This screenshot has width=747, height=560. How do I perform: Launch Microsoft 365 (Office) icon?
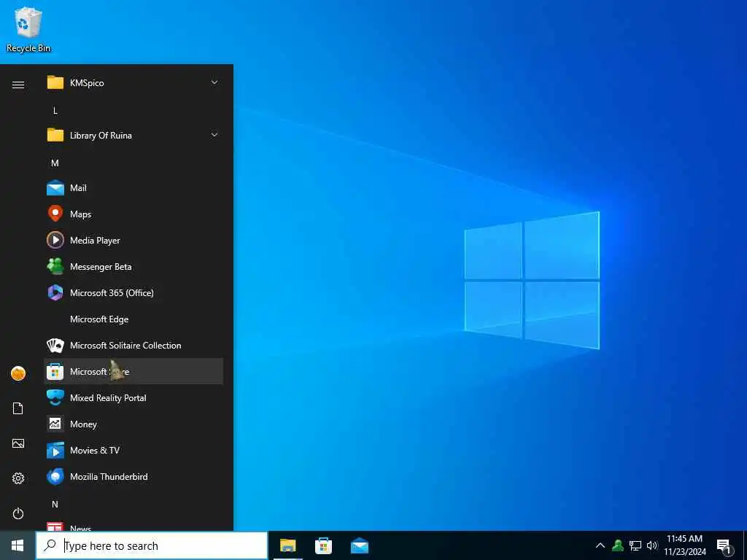55,292
